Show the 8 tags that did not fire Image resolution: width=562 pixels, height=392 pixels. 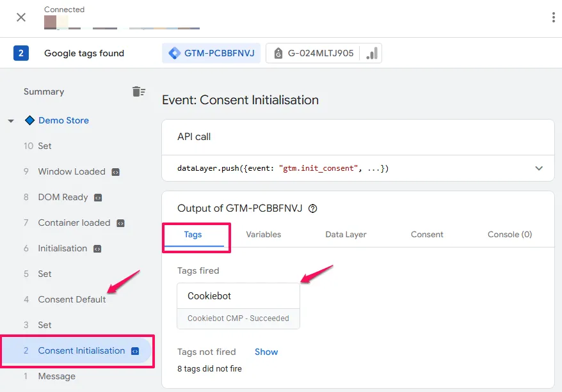coord(266,352)
